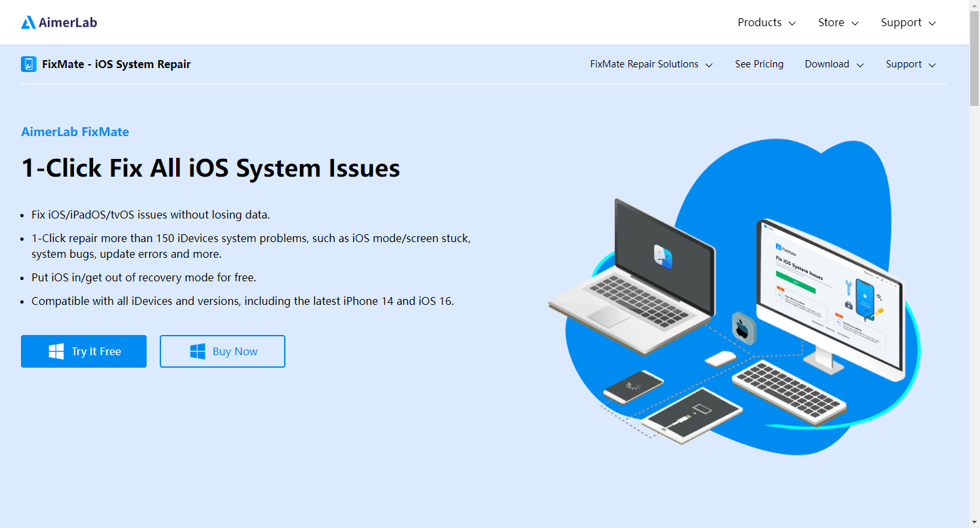Image resolution: width=980 pixels, height=528 pixels.
Task: Click Windows icon on Buy Now
Action: 198,351
